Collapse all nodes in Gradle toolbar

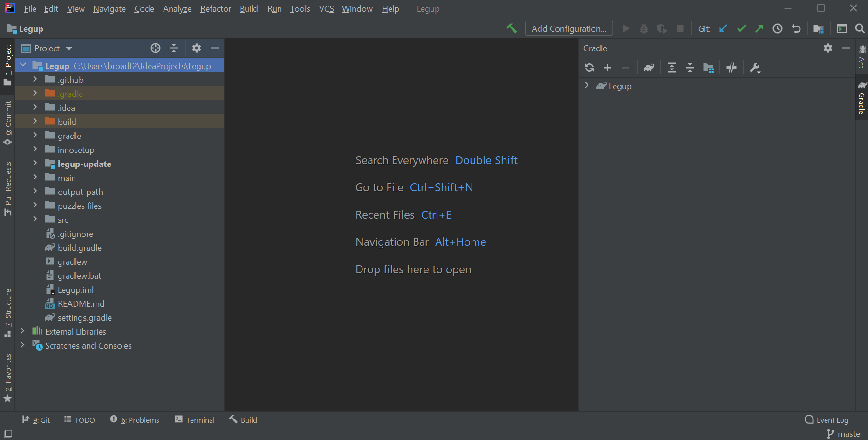click(690, 68)
